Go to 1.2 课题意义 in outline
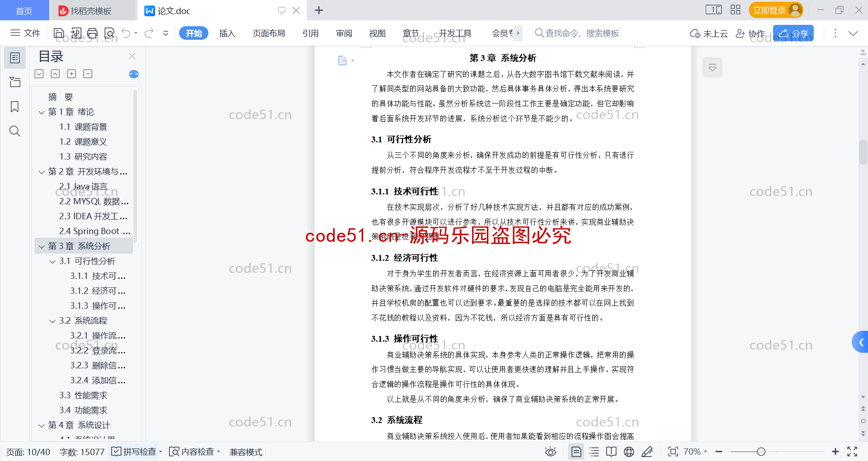 click(83, 142)
